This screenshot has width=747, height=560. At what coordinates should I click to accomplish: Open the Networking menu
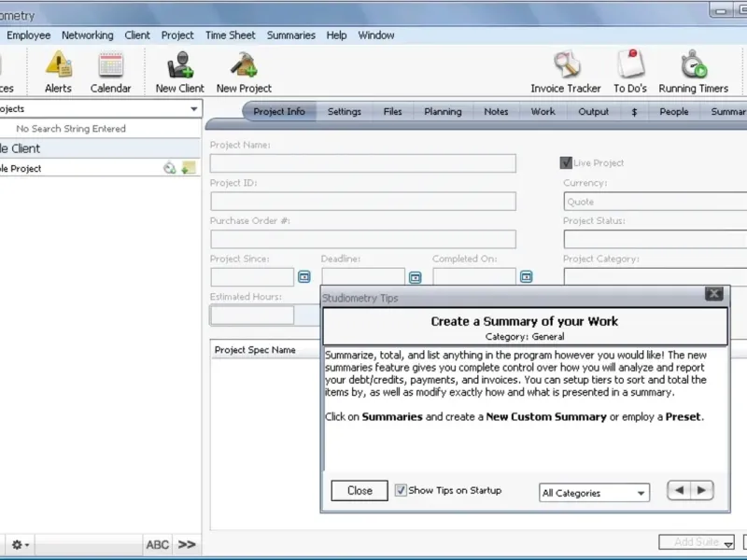click(x=88, y=35)
